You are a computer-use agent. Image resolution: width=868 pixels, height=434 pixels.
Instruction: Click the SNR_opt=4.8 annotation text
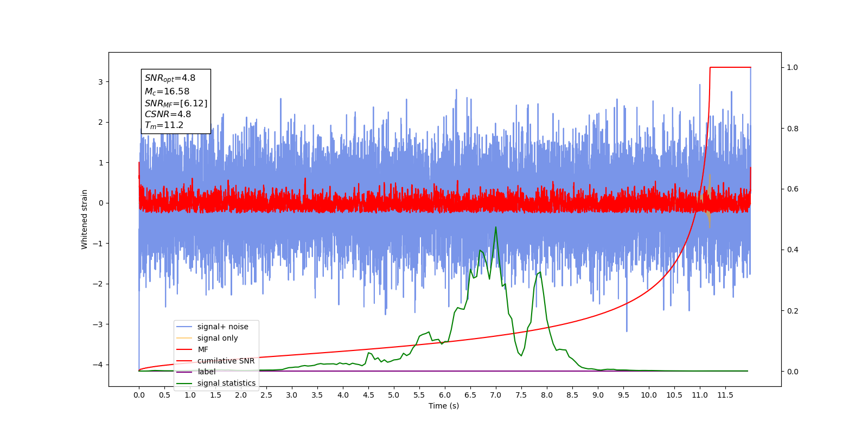coord(170,78)
